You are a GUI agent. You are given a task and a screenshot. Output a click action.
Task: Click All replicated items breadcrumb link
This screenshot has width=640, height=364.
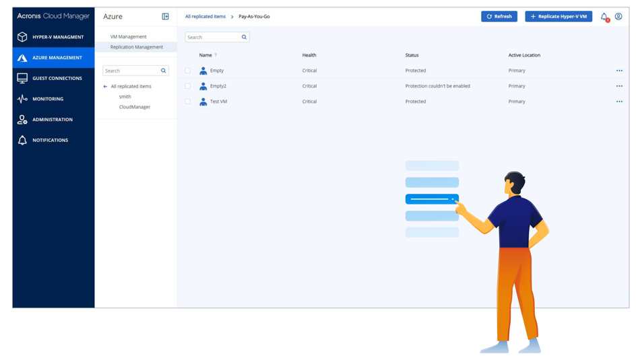[205, 17]
